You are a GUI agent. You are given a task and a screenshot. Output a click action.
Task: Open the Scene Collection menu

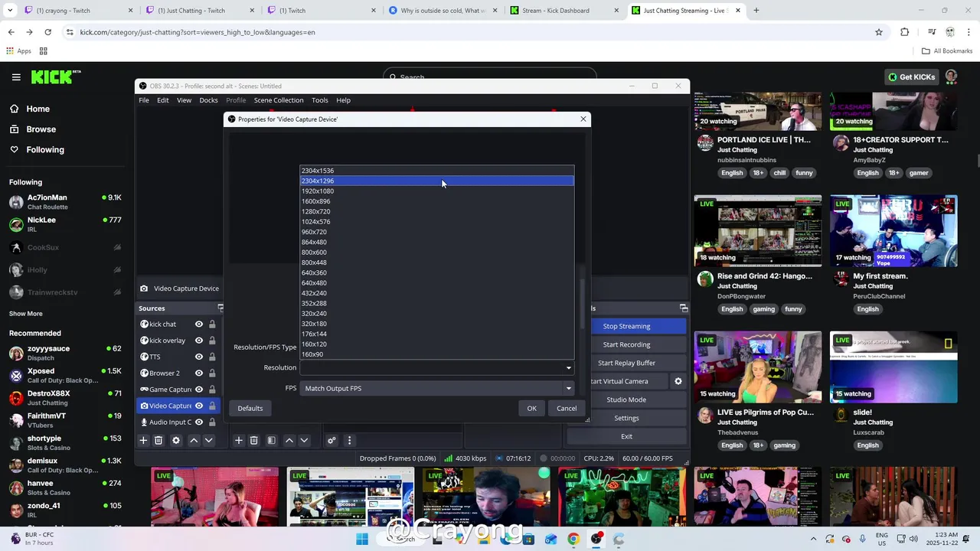(x=279, y=100)
